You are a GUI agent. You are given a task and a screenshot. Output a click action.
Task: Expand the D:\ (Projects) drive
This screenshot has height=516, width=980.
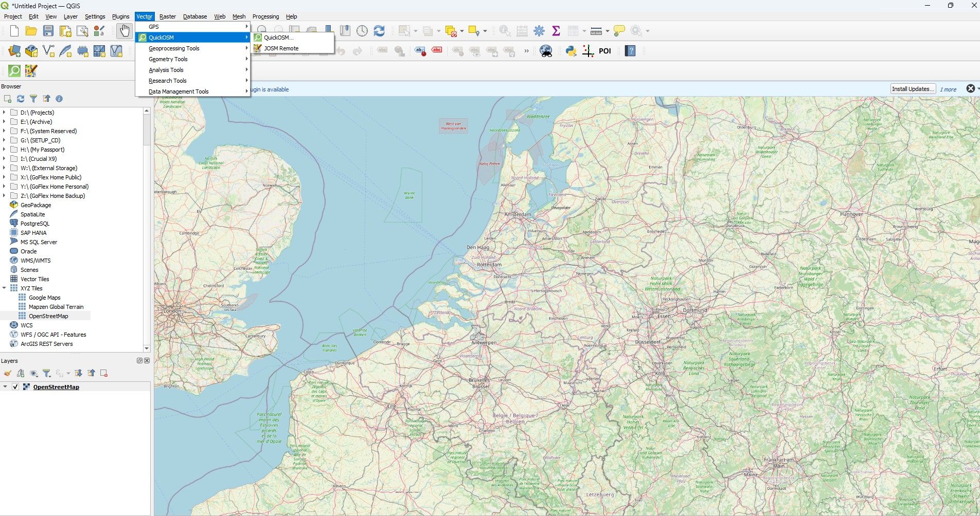coord(4,112)
